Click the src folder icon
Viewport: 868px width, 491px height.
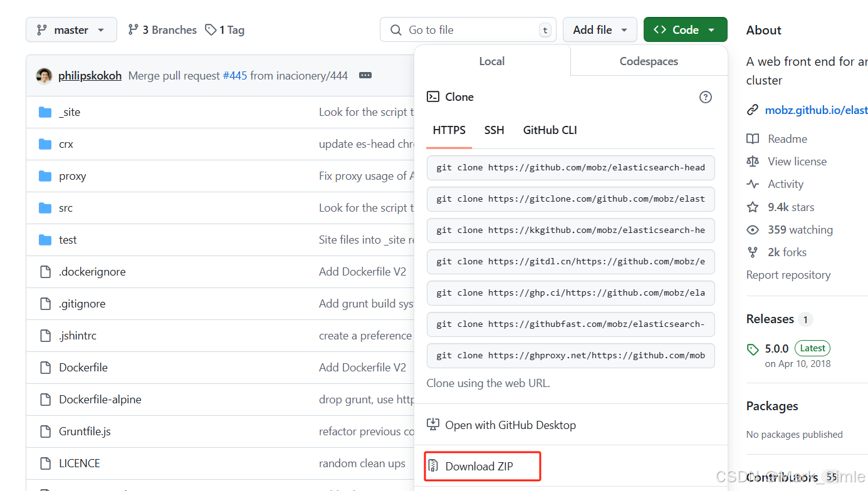(x=45, y=208)
